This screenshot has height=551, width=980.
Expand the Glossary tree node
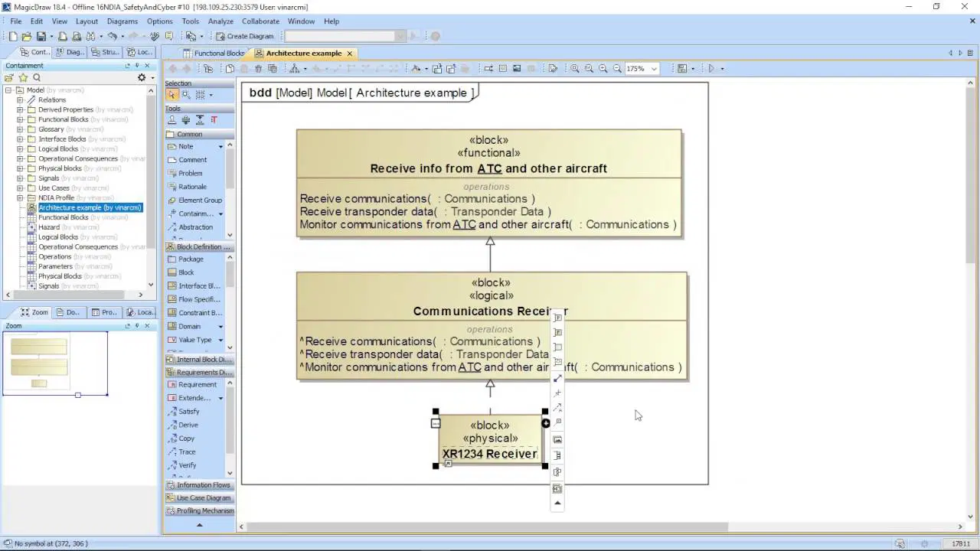coord(20,129)
